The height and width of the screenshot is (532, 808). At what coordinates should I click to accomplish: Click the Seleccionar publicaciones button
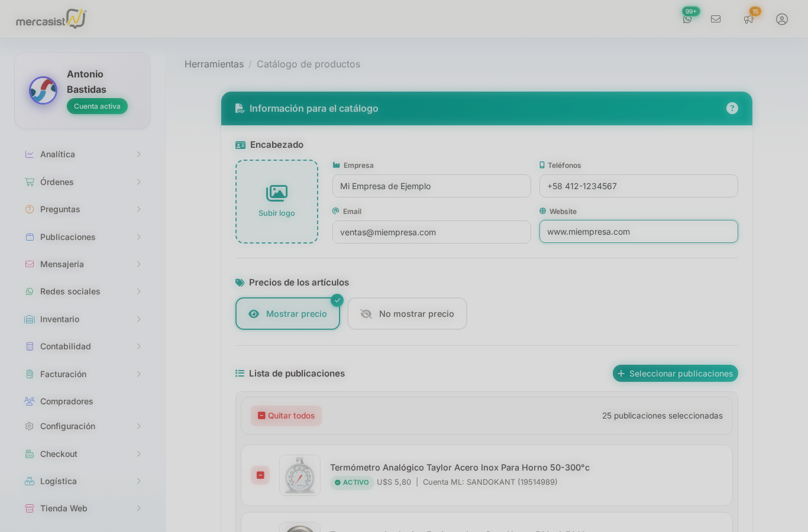point(675,374)
